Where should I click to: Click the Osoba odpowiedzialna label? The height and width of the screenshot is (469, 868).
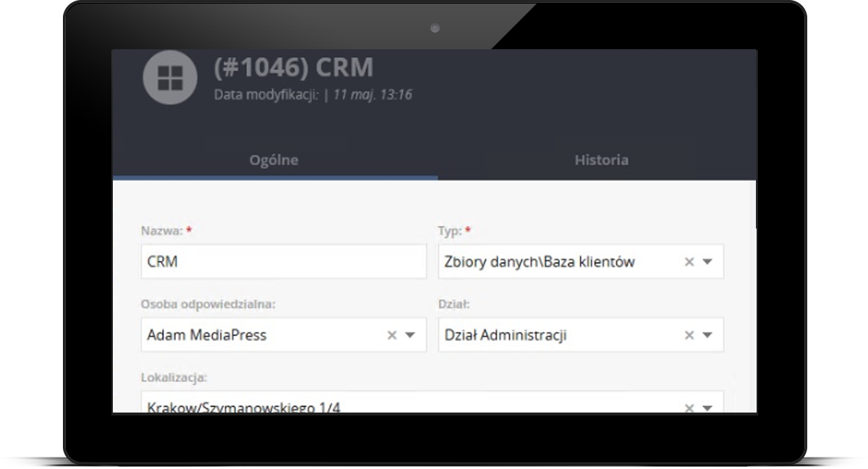coord(208,304)
